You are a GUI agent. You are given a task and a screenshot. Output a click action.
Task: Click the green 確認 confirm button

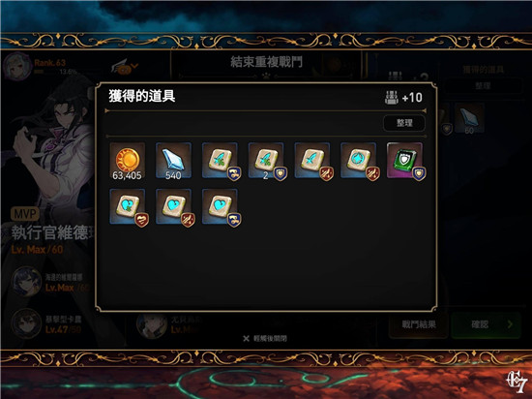tap(486, 324)
